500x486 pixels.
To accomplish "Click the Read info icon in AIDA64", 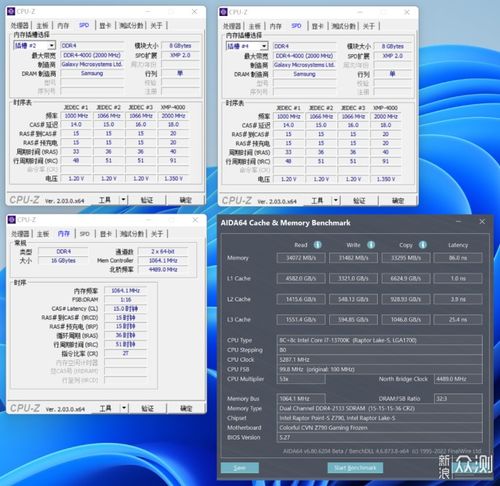I will (318, 245).
